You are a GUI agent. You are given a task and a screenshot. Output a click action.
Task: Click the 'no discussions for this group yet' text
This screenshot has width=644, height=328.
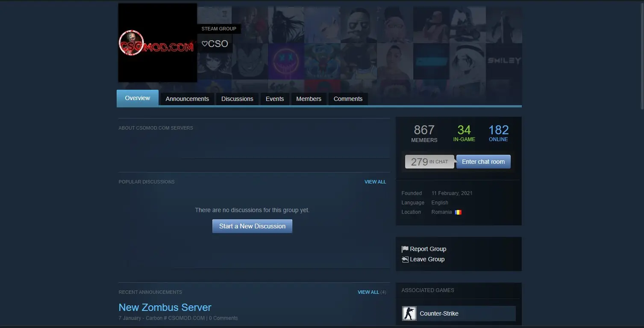[252, 210]
